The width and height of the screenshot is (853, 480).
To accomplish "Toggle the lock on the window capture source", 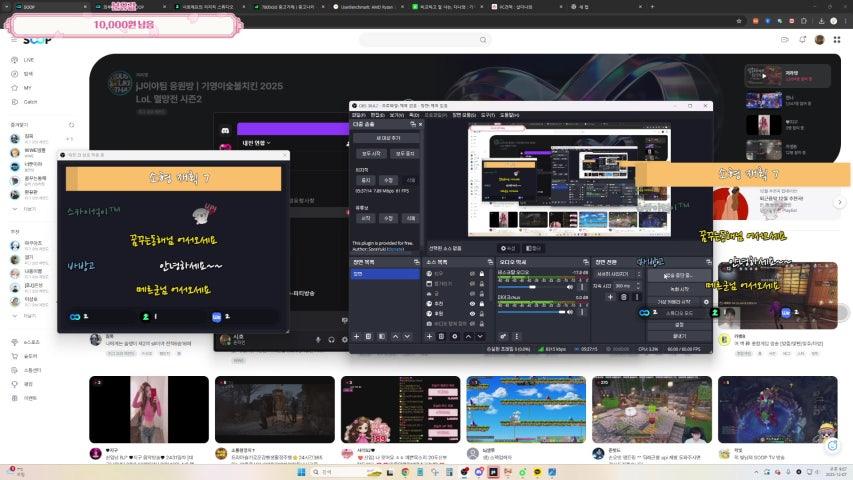I will [482, 284].
